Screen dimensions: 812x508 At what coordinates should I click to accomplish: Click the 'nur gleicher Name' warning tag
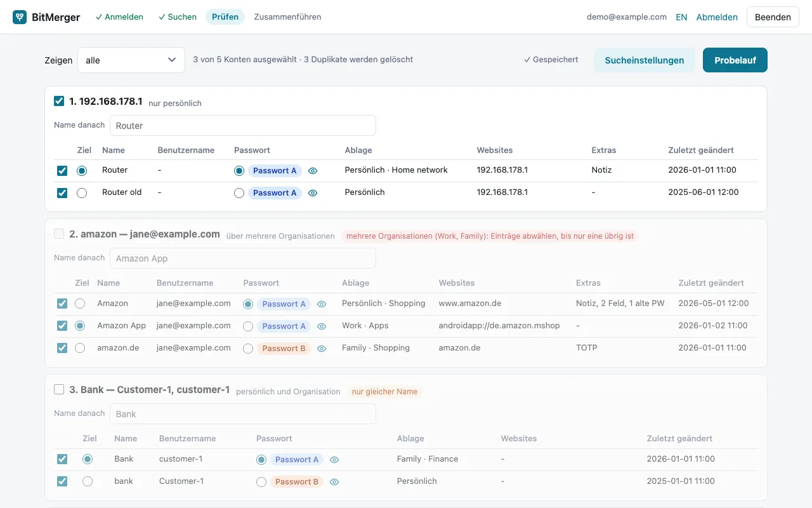(x=384, y=392)
